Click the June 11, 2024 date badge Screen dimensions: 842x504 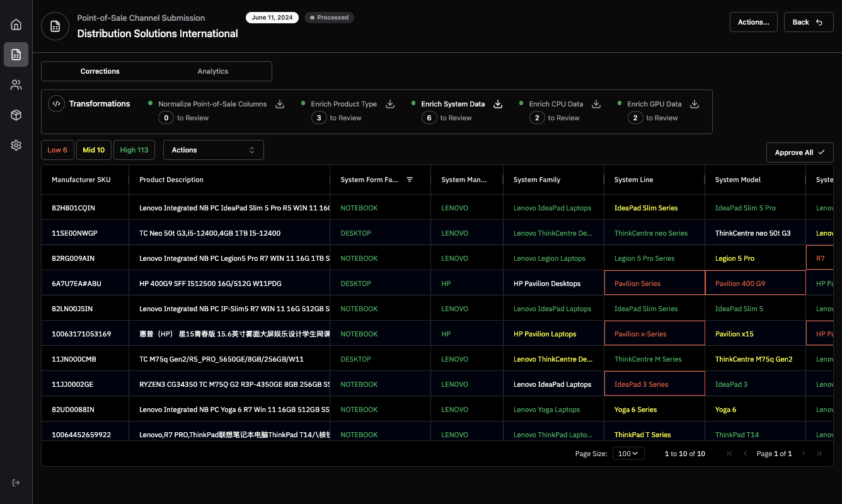pyautogui.click(x=272, y=18)
